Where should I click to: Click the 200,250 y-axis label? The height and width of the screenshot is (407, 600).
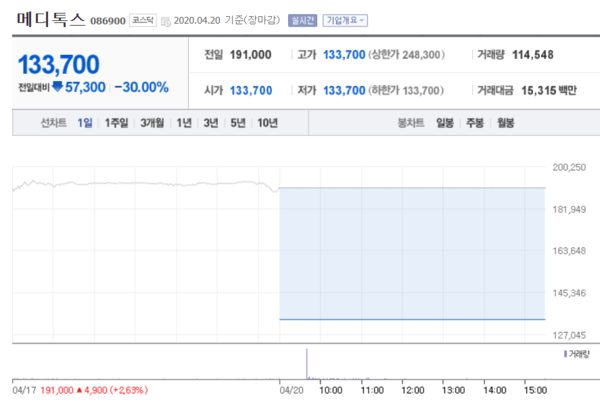(x=569, y=168)
